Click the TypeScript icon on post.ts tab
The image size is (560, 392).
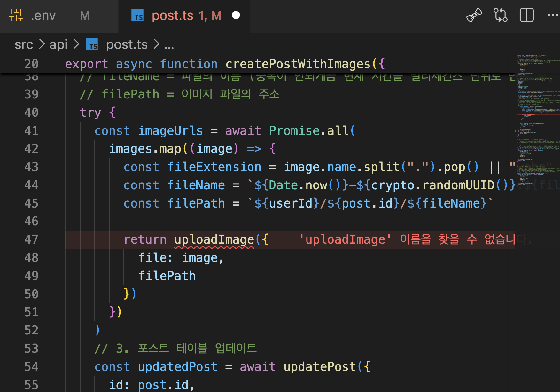pos(138,15)
